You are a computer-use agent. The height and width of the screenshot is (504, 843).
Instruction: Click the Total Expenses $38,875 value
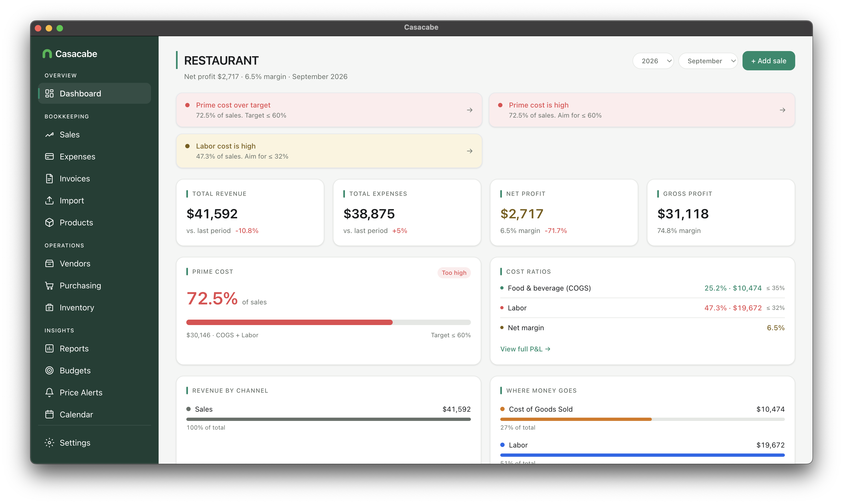click(369, 214)
